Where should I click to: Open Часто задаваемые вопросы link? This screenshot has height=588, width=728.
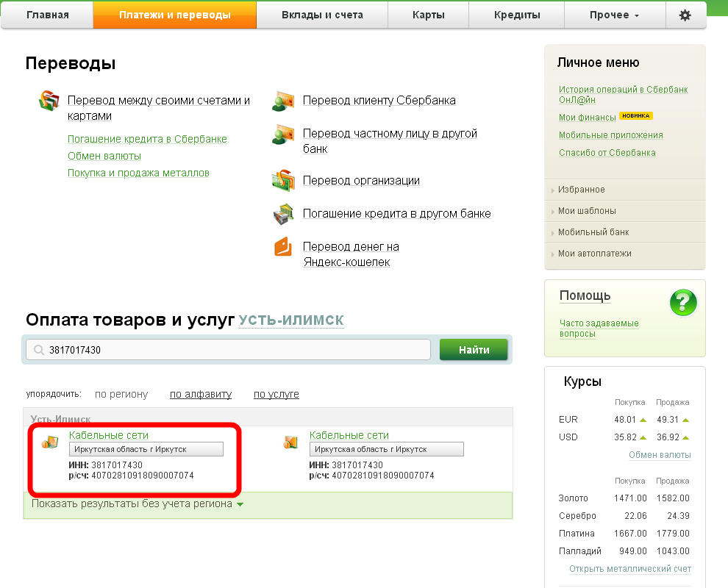click(x=599, y=329)
